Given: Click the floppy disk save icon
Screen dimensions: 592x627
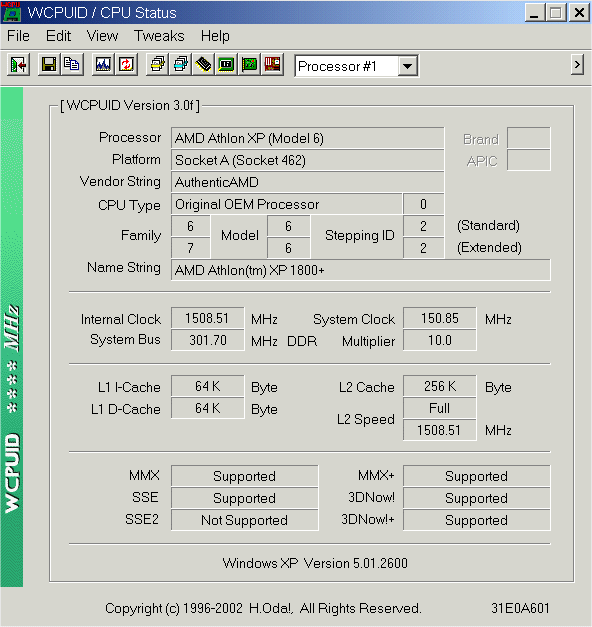Looking at the screenshot, I should [49, 64].
